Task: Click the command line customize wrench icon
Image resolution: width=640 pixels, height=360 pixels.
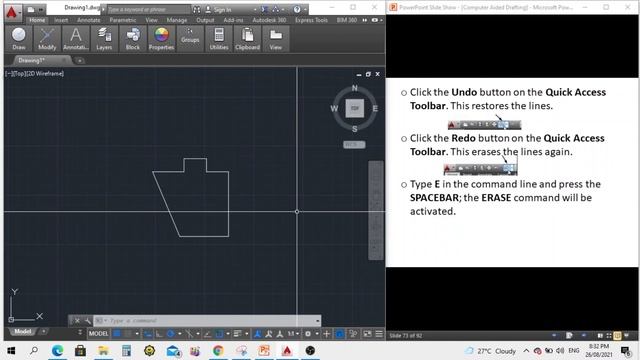Action: coord(87,321)
